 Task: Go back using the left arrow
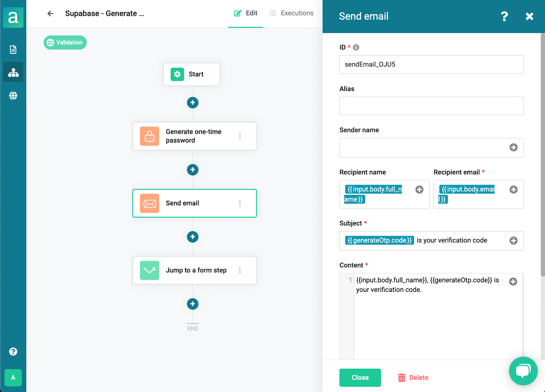[x=50, y=14]
